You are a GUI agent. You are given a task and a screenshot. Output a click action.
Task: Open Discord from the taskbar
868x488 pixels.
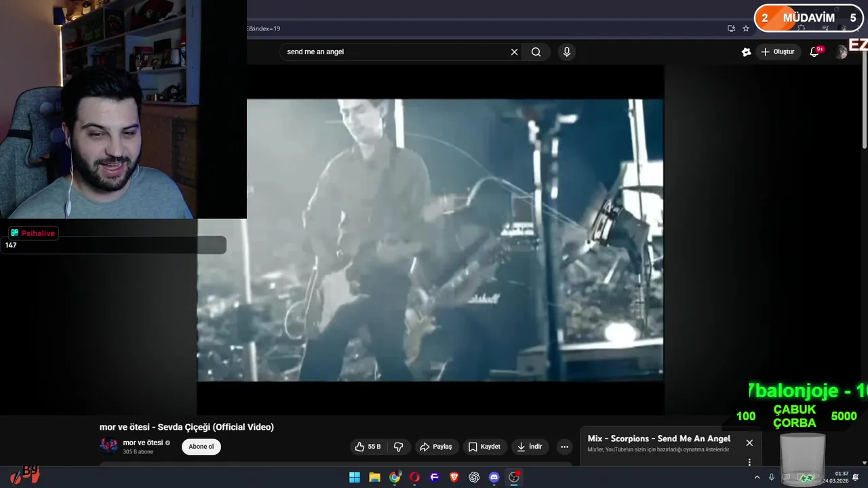(494, 477)
